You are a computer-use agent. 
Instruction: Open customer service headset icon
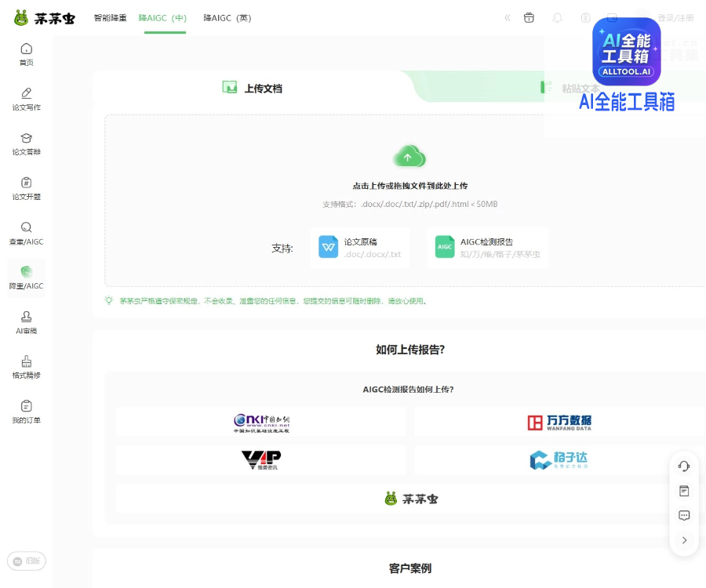pos(684,466)
